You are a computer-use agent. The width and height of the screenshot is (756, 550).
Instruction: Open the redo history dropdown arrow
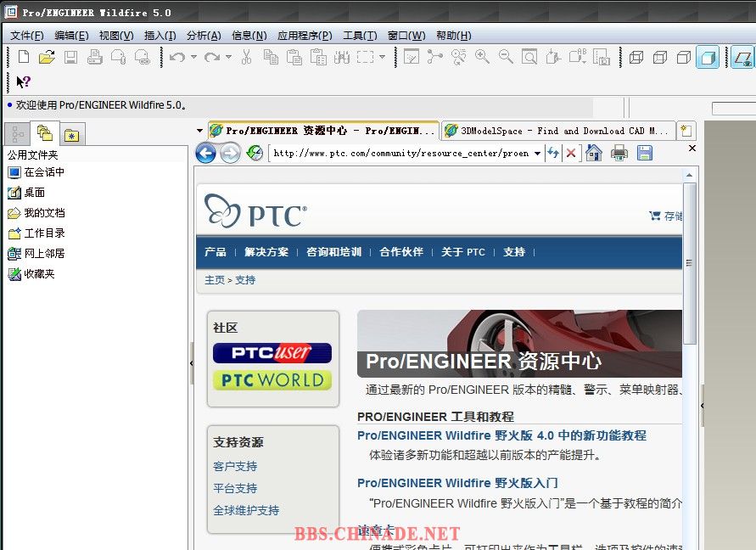[x=228, y=57]
